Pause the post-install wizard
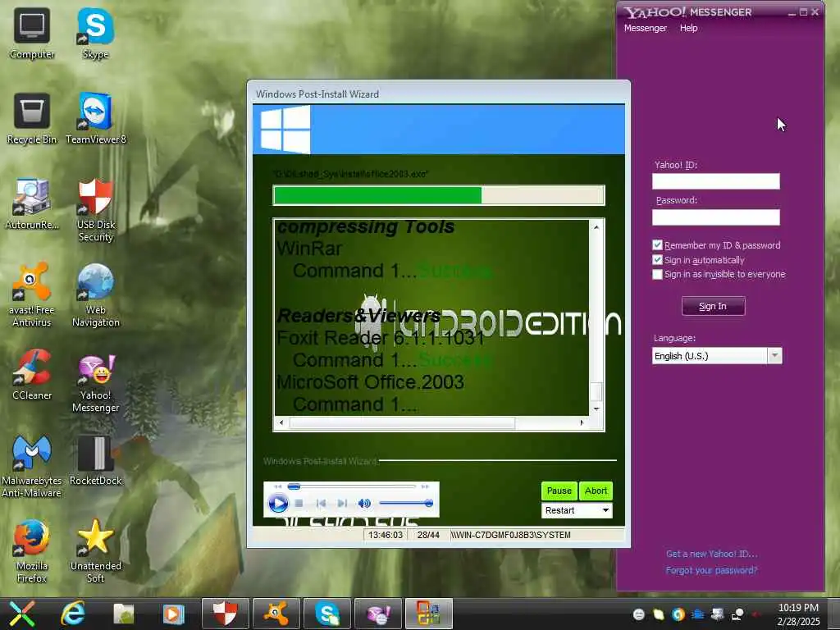 559,491
